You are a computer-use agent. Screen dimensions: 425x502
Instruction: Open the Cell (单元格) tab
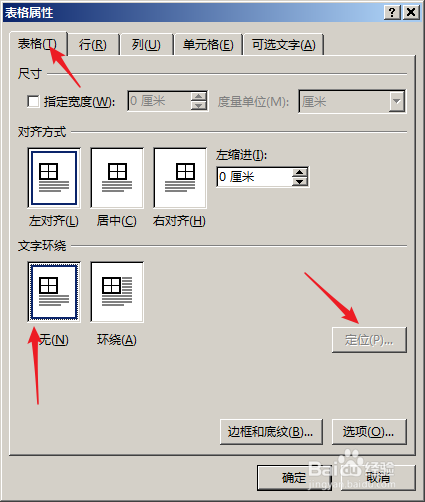pyautogui.click(x=208, y=44)
